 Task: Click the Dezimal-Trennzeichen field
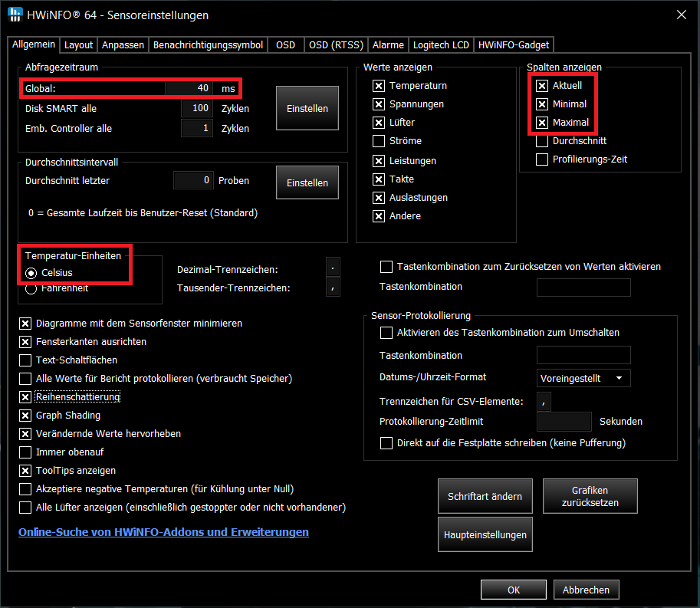333,268
